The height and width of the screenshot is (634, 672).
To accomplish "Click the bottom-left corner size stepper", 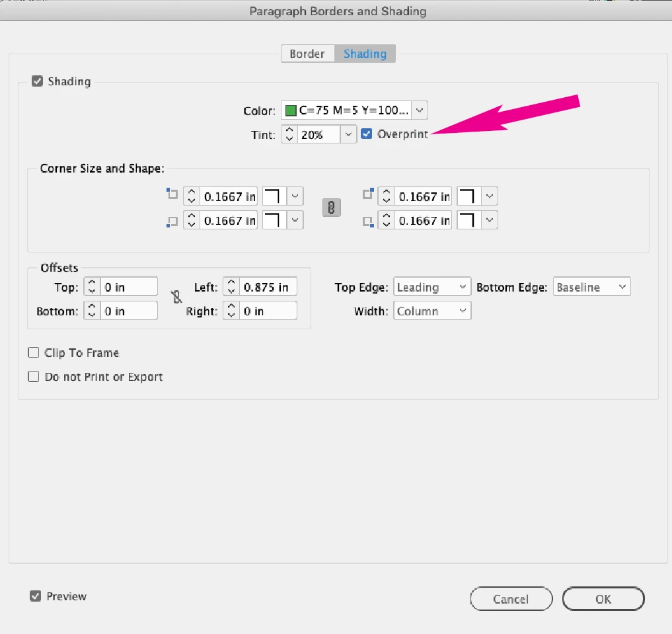I will [x=192, y=220].
